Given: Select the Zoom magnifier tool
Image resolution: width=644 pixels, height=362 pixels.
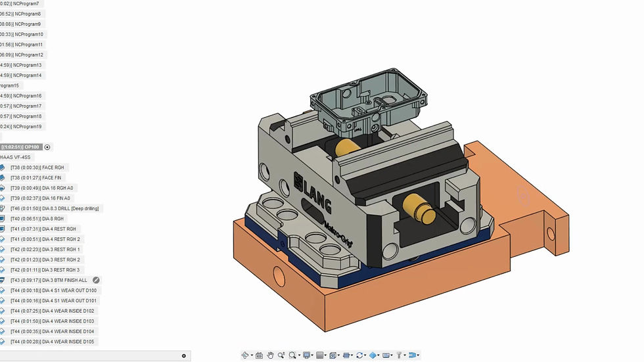Looking at the screenshot, I should point(281,355).
